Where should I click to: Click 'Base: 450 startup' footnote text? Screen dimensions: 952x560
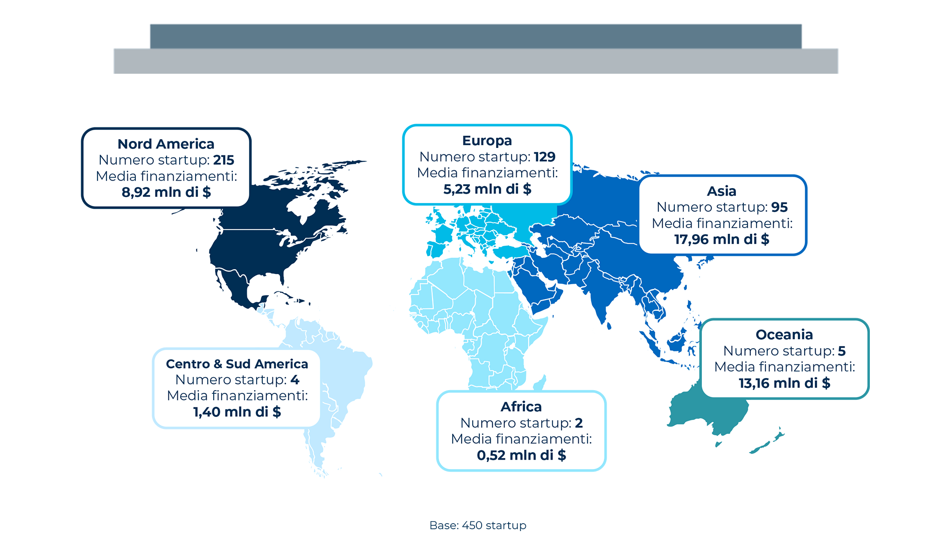click(x=477, y=525)
